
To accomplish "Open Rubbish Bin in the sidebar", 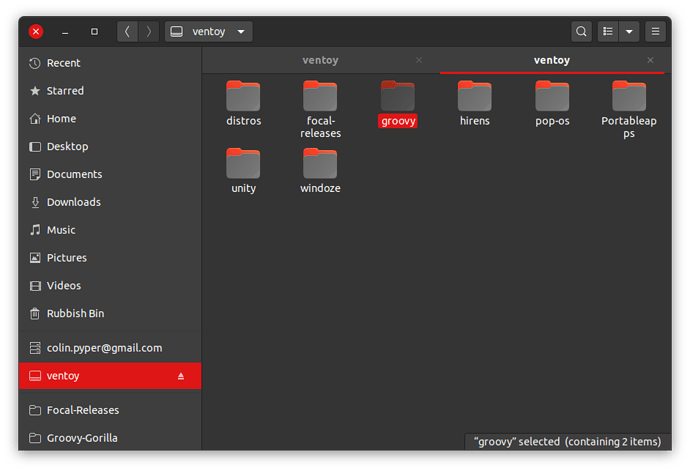I will (110, 313).
